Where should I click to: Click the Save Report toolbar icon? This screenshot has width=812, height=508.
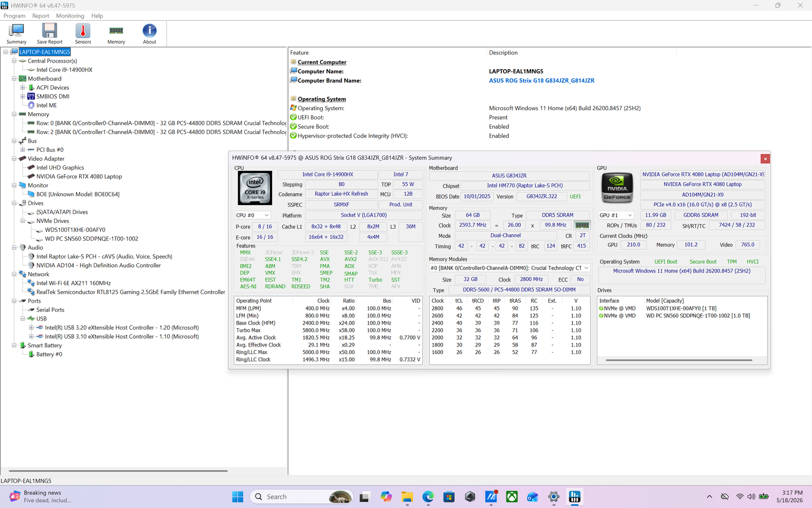50,34
